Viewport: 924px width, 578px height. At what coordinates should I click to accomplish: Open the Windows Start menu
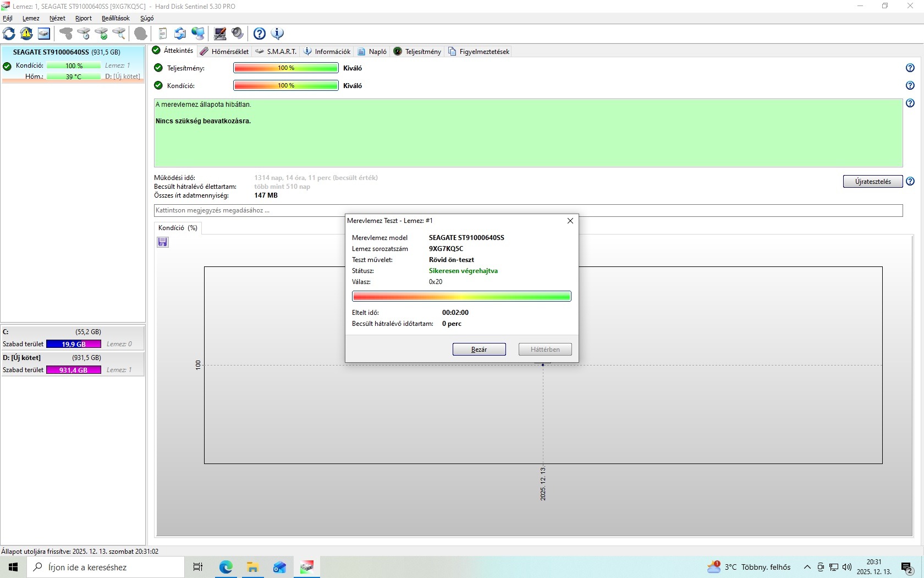click(13, 567)
